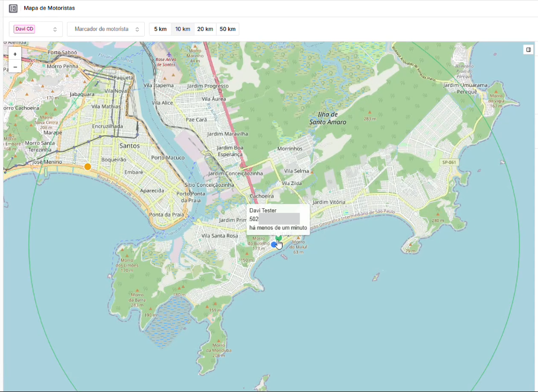This screenshot has width=538, height=392.
Task: Click the blue driver marker near Morro do Botelho
Action: tap(274, 245)
